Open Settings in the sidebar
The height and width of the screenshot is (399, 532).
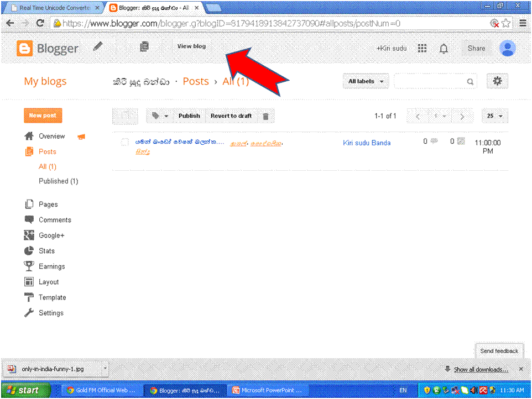51,313
